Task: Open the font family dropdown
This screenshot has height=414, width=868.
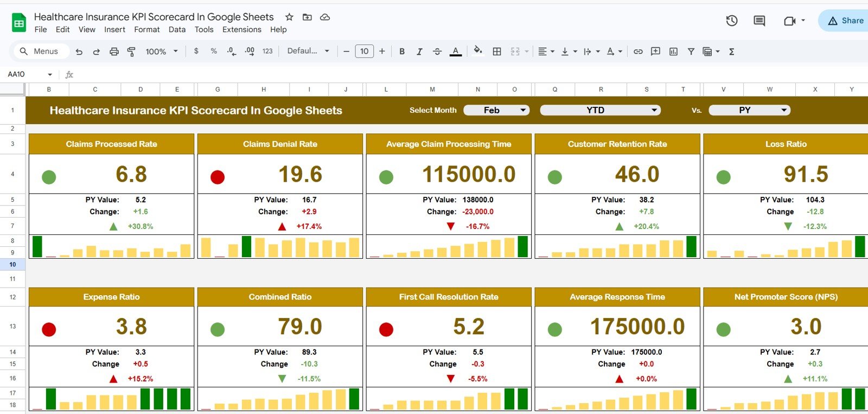Action: tap(308, 51)
